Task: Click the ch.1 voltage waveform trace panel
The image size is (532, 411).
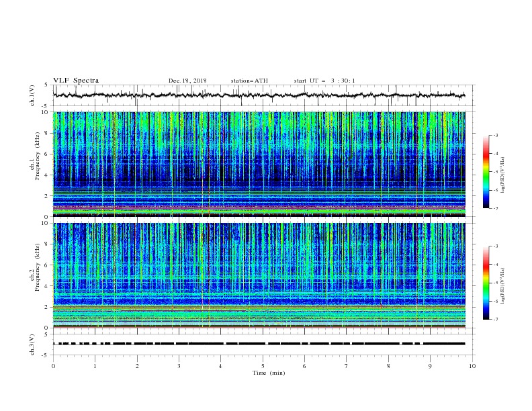Action: [x=263, y=95]
